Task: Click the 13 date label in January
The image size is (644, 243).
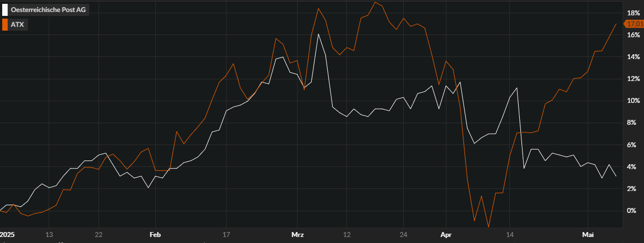Action: (x=49, y=235)
